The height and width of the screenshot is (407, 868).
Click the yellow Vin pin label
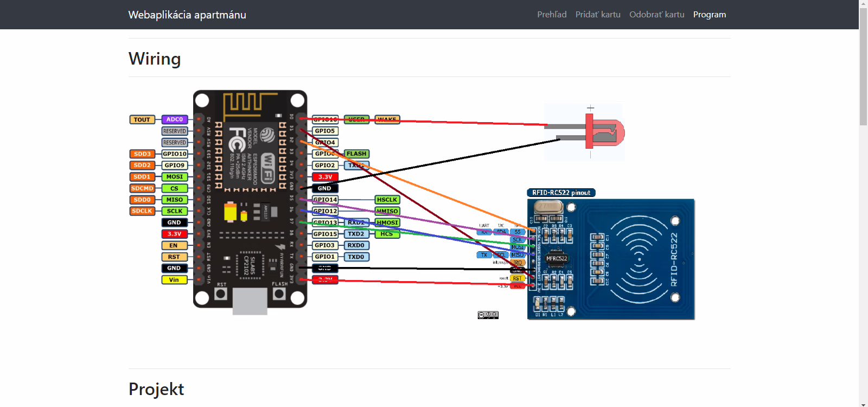click(x=174, y=280)
